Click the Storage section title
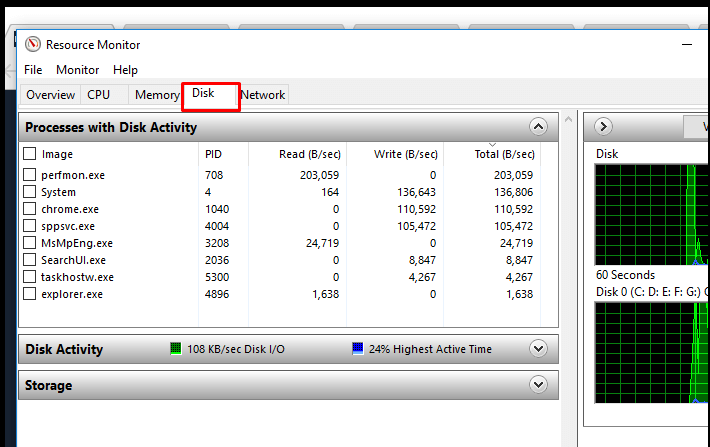 pyautogui.click(x=48, y=385)
